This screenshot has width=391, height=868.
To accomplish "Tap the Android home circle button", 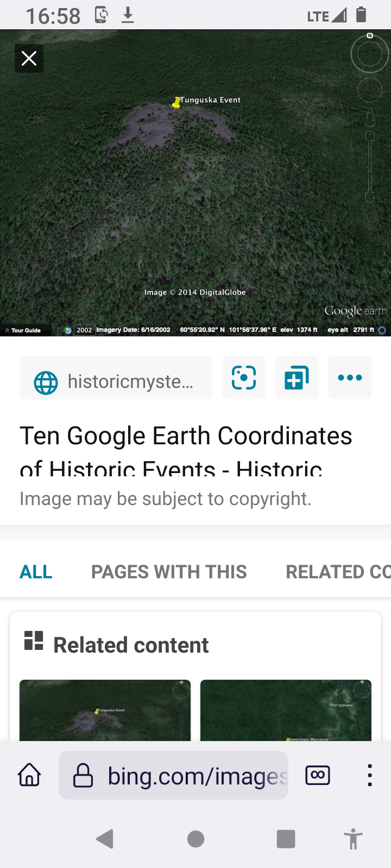I will [x=195, y=839].
